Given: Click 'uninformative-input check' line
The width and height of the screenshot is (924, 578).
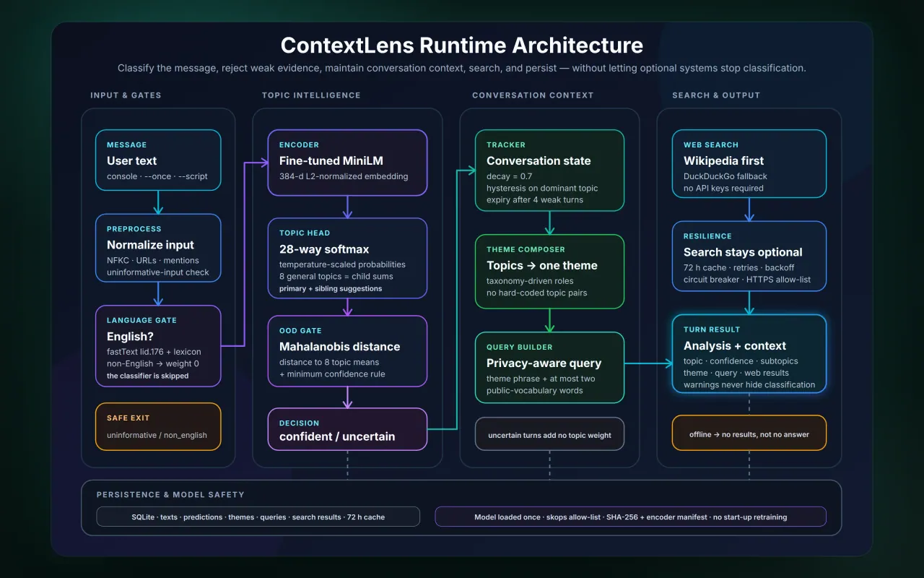Looking at the screenshot, I should pos(158,272).
